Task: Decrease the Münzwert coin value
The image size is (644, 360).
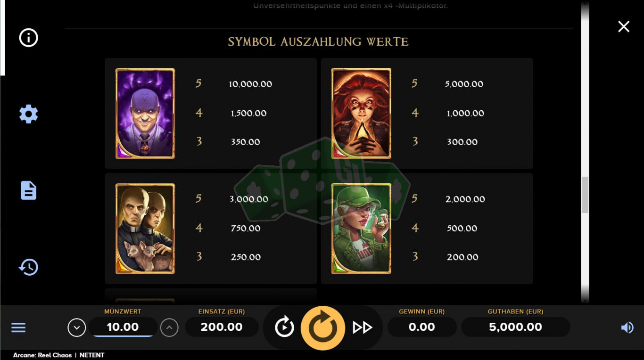Action: click(77, 327)
